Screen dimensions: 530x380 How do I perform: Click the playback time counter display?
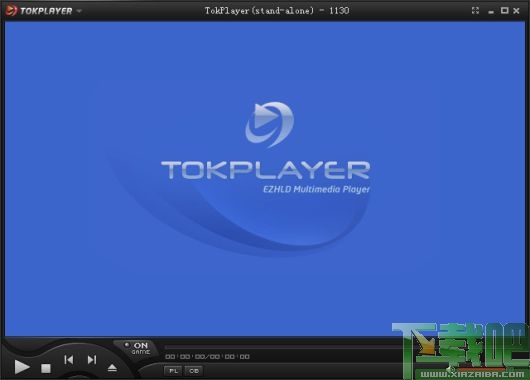point(207,357)
